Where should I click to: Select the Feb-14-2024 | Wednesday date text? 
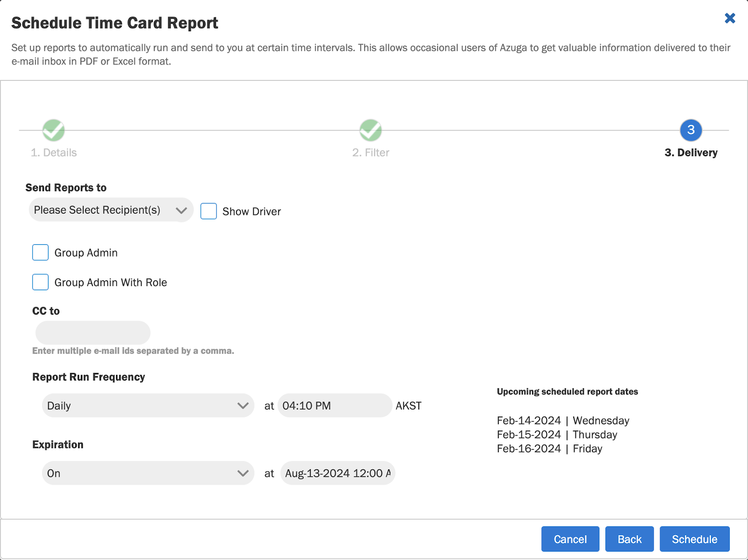pyautogui.click(x=563, y=421)
